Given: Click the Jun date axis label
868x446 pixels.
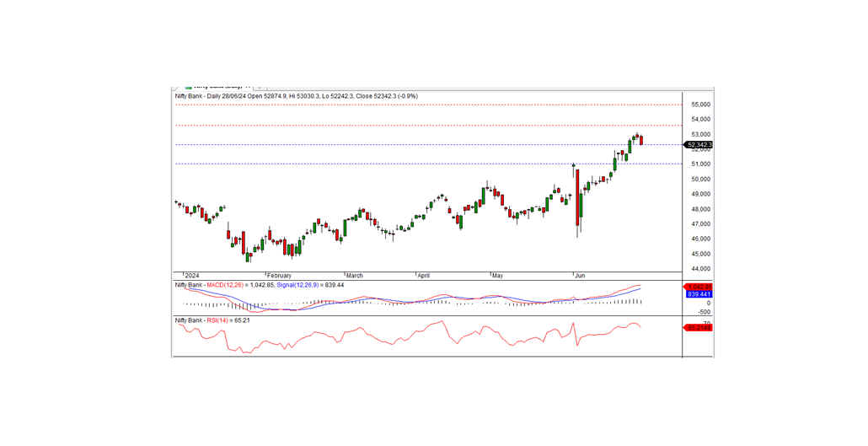Looking at the screenshot, I should tap(580, 276).
